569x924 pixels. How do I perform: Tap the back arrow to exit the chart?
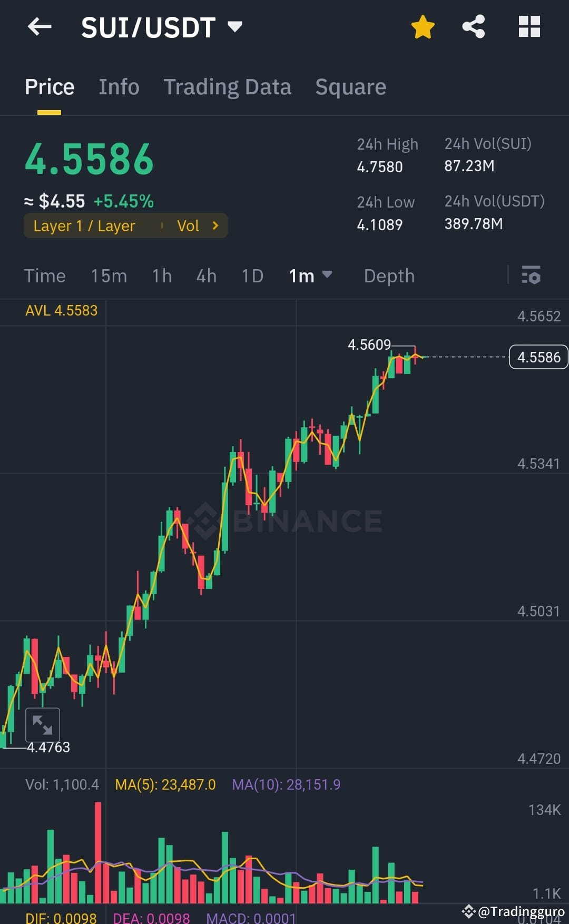pos(40,27)
